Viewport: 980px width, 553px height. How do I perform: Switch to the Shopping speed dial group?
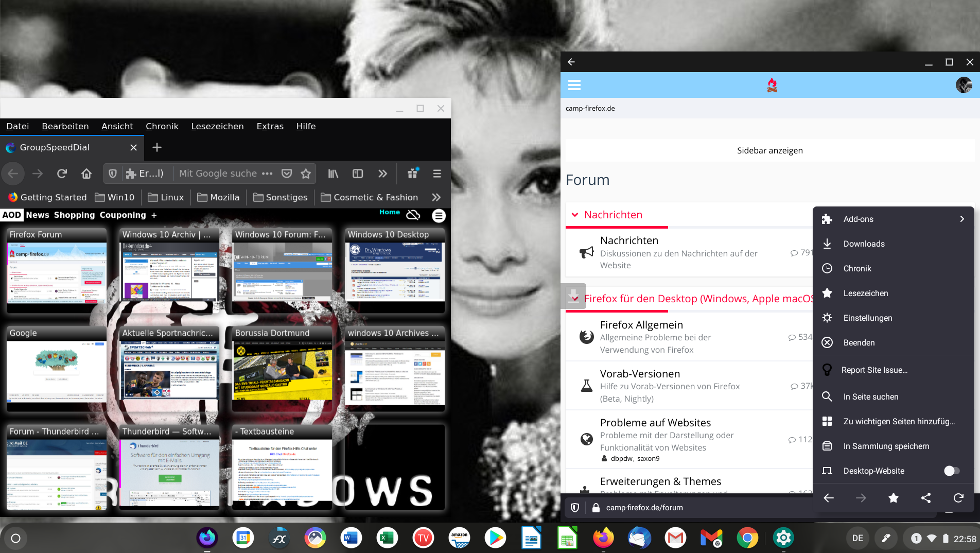point(74,215)
